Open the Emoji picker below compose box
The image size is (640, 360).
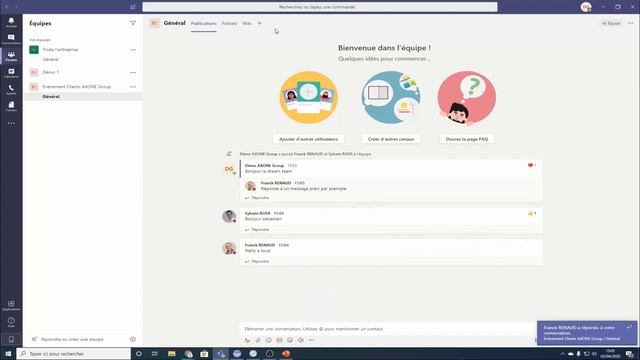269,340
